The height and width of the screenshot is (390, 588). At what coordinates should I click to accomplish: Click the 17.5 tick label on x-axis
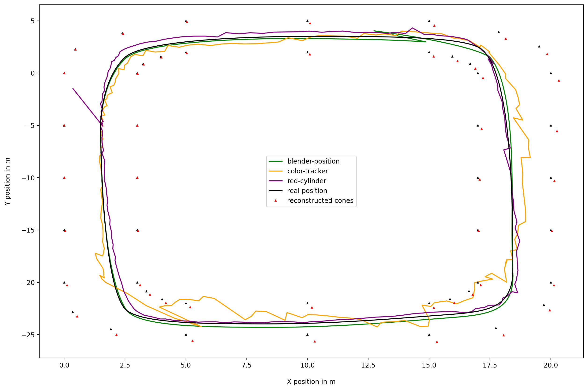pyautogui.click(x=490, y=365)
